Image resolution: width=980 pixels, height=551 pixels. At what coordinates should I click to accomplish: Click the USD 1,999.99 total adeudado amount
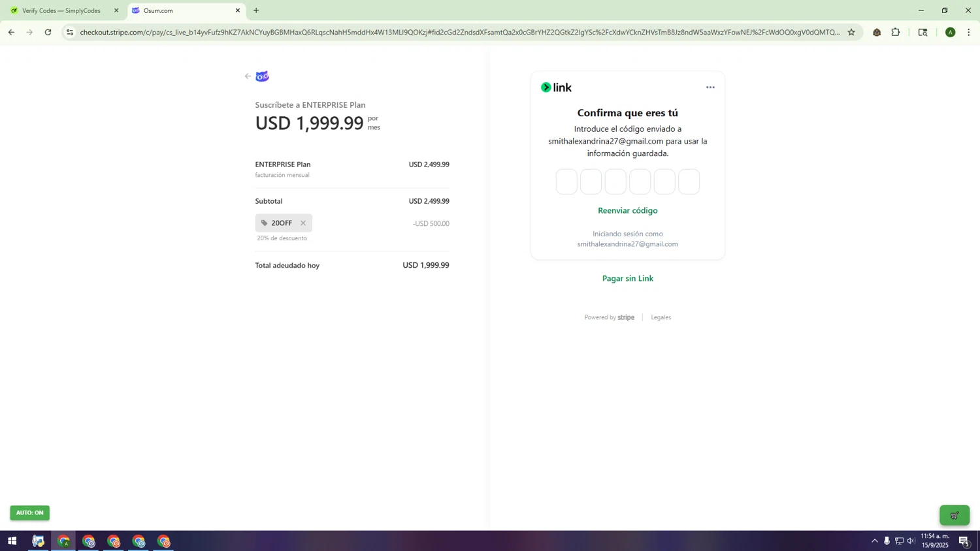425,266
